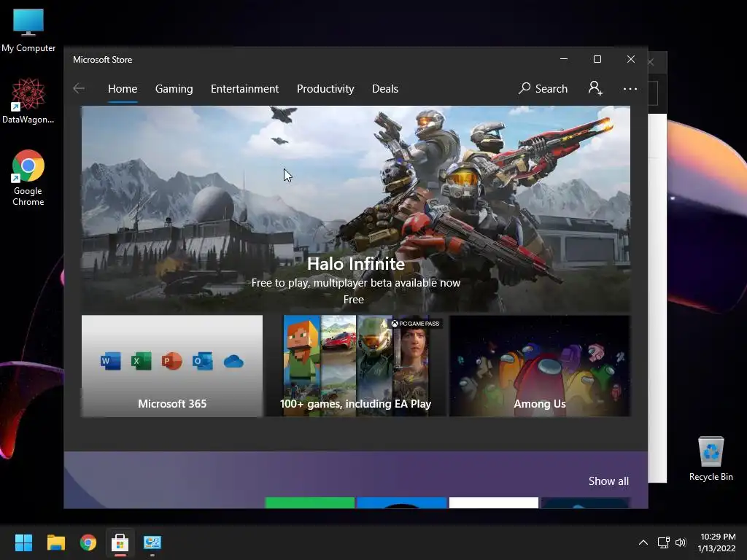Screen dimensions: 747x560
Task: Open Google Chrome desktop shortcut
Action: coord(28,178)
